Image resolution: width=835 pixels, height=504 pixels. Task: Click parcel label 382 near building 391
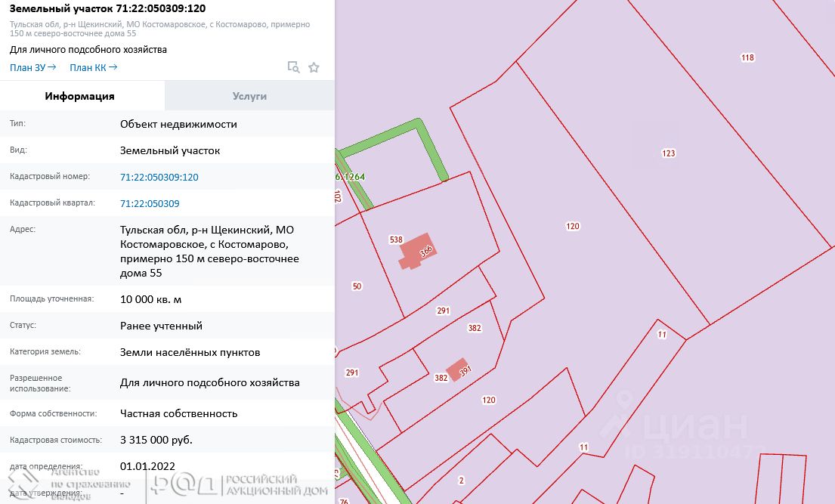click(441, 378)
